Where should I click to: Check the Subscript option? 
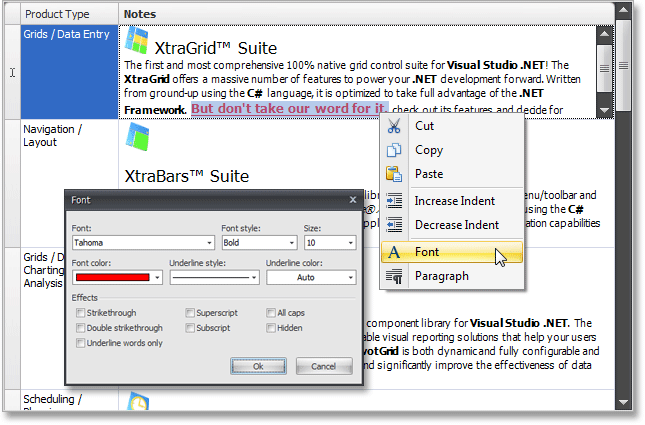[190, 328]
